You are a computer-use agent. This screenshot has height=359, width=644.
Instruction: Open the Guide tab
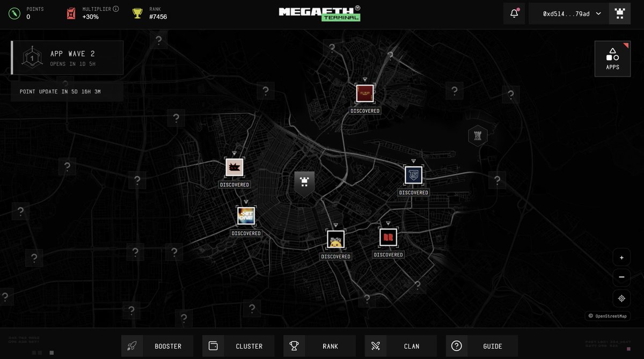pyautogui.click(x=482, y=346)
